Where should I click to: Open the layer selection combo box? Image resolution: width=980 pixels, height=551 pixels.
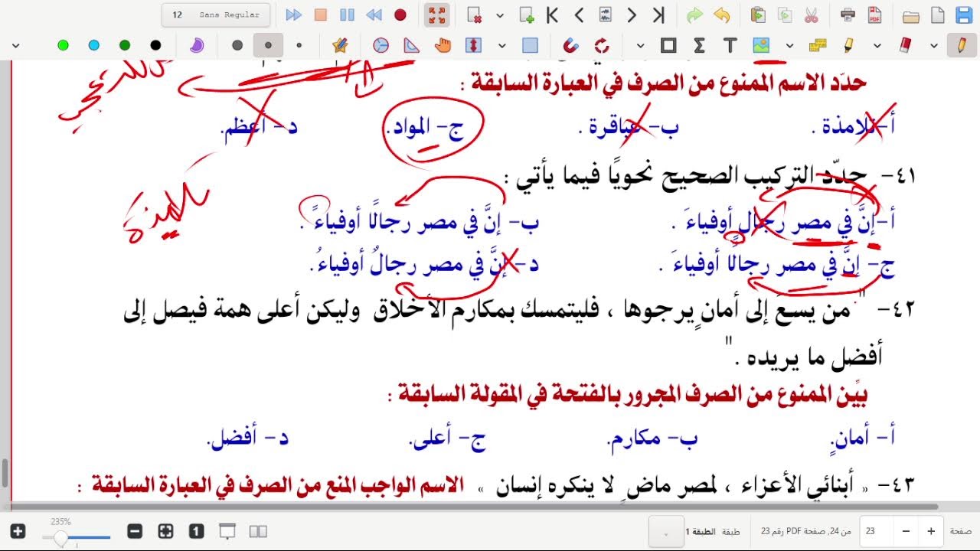pyautogui.click(x=665, y=531)
